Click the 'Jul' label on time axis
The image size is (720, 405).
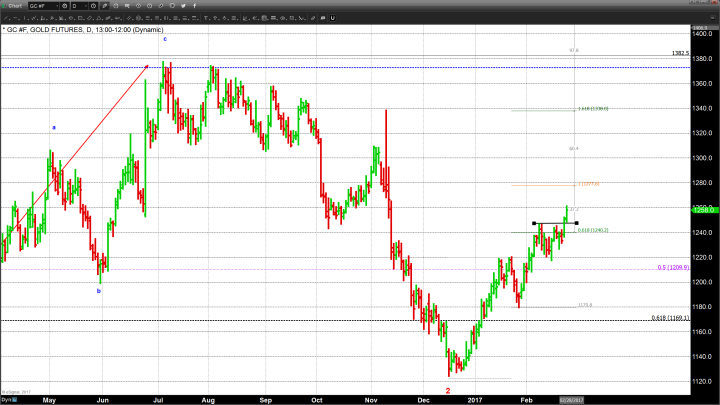tap(158, 400)
